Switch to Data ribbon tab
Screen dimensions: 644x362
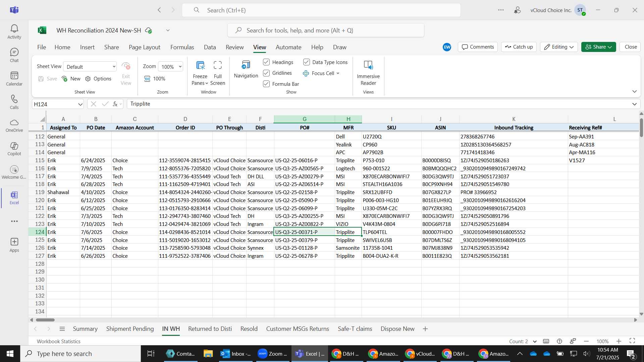210,47
